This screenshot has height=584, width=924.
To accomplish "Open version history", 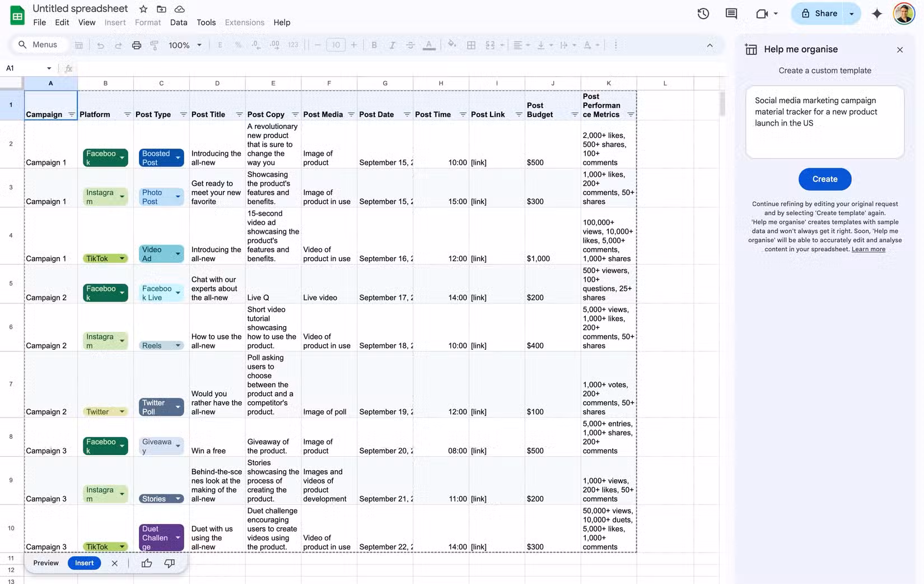I will (x=703, y=13).
